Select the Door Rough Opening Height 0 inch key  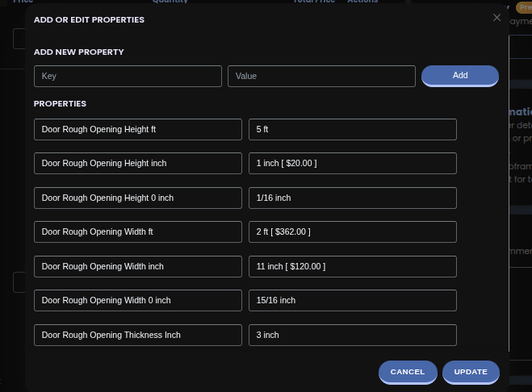(138, 198)
